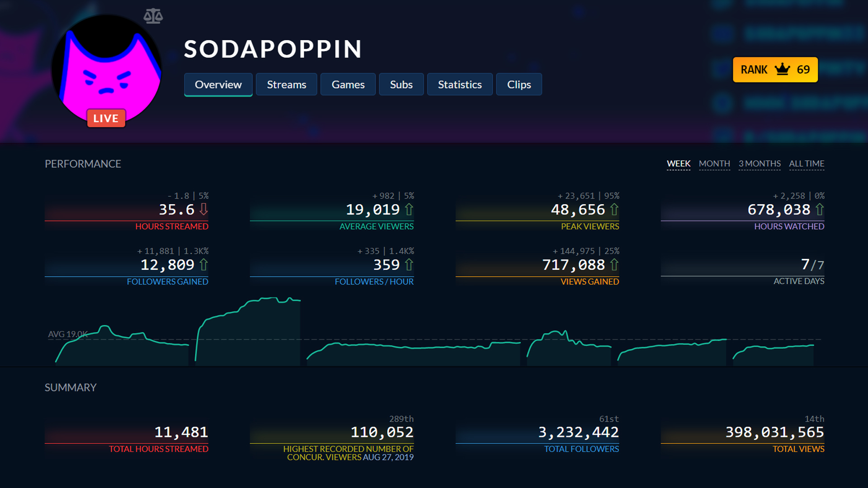Screen dimensions: 868x488
Task: Click the PEAK VIEWERS label
Action: [590, 226]
